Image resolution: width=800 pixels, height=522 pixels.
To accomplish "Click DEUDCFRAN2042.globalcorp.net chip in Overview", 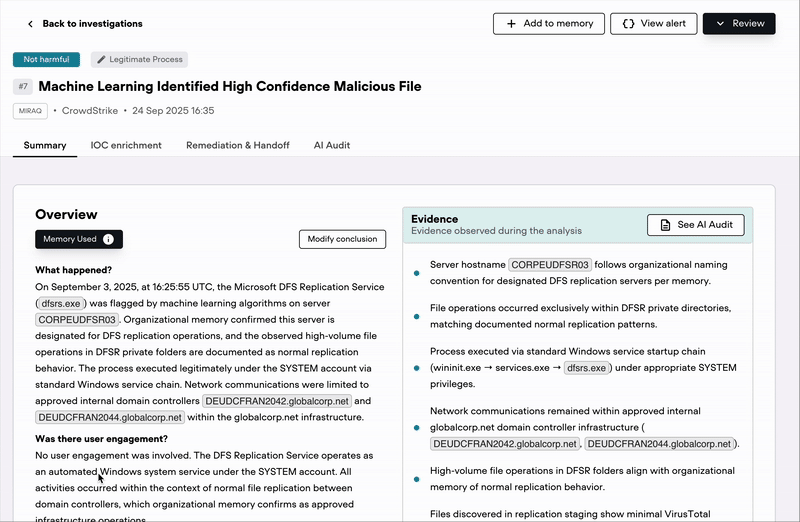I will pyautogui.click(x=277, y=401).
